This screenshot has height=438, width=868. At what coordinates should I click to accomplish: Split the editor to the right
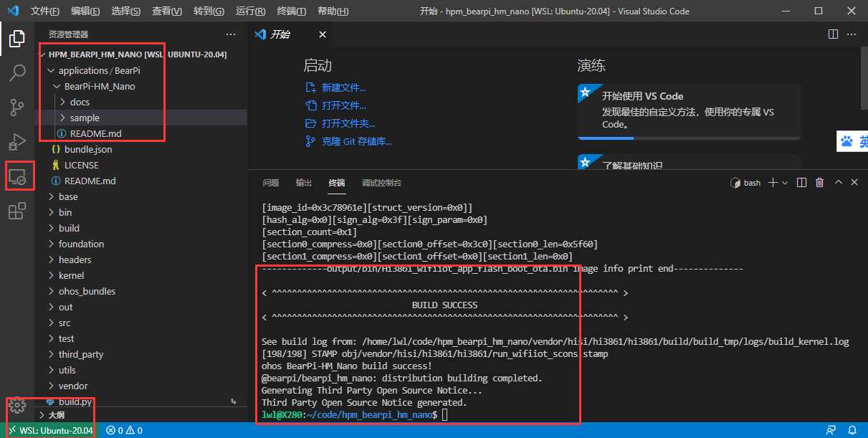click(833, 34)
